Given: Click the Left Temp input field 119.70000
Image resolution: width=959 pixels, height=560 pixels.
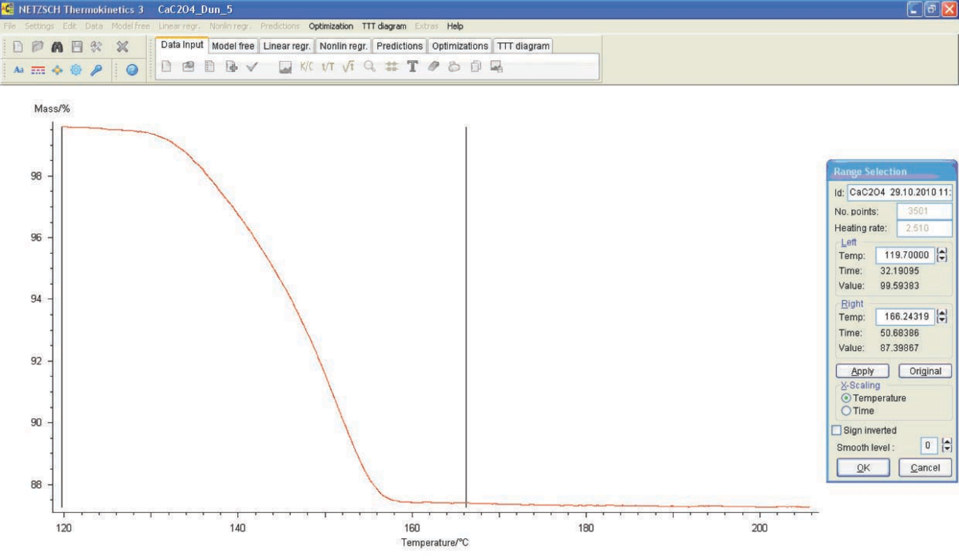Looking at the screenshot, I should coord(905,255).
